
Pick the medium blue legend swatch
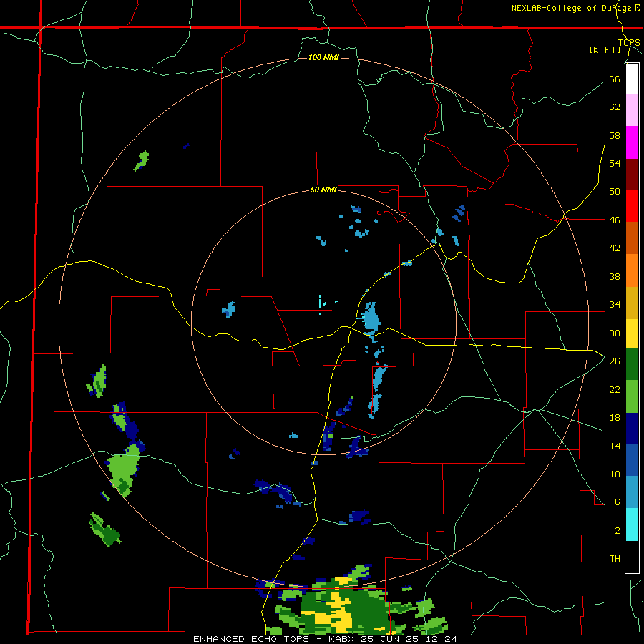632,461
